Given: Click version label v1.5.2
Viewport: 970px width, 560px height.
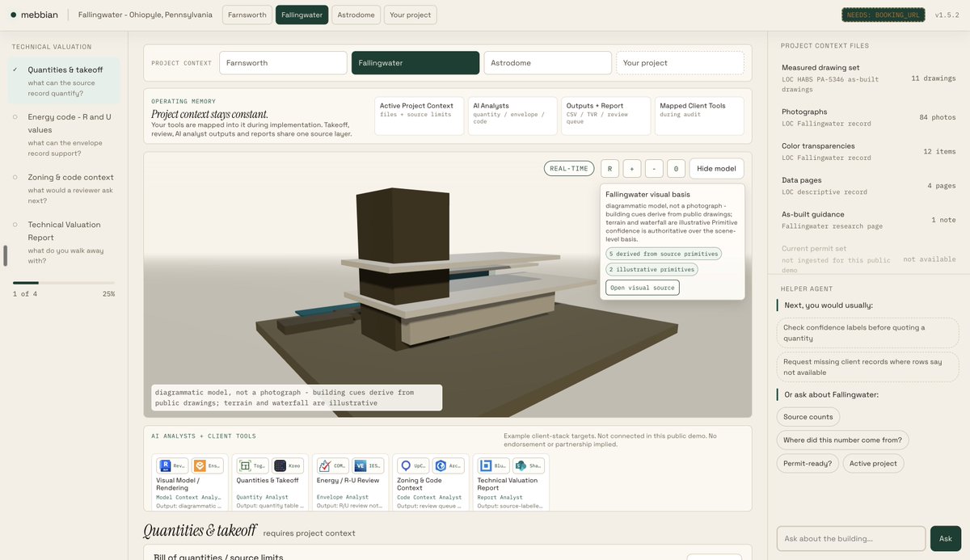Looking at the screenshot, I should pyautogui.click(x=947, y=15).
